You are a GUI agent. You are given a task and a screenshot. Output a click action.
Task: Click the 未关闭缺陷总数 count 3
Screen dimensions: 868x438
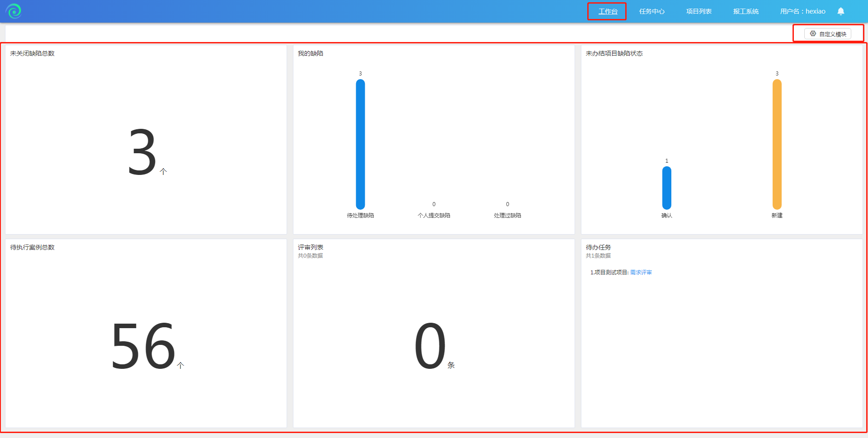click(x=142, y=152)
